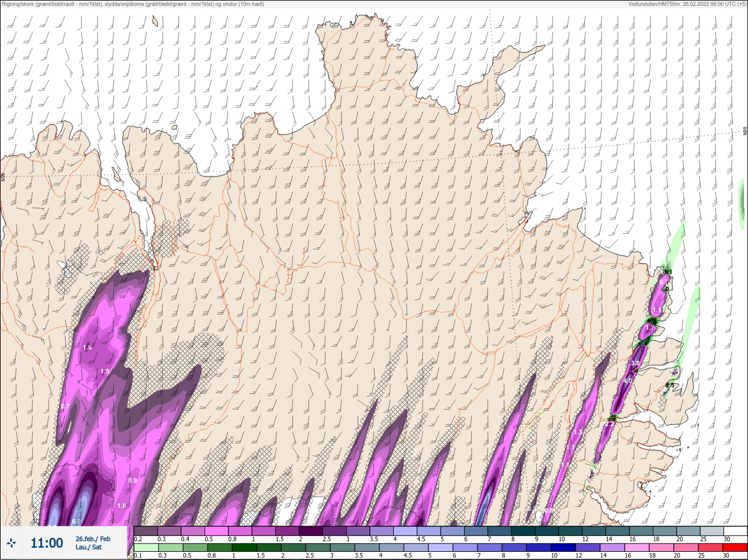
Task: Click the '4.0' precipitation value on the map
Action: pyautogui.click(x=628, y=381)
